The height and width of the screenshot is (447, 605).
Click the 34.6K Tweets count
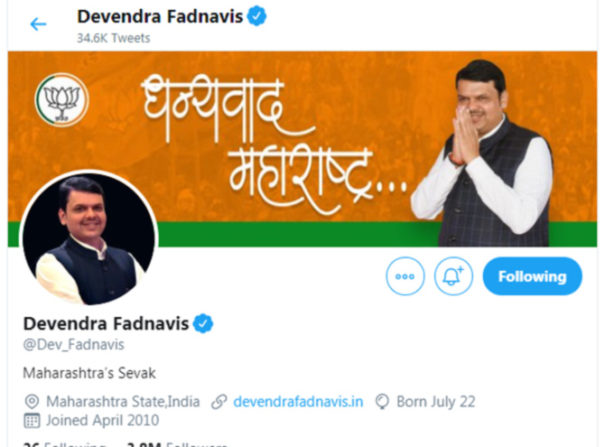click(113, 38)
